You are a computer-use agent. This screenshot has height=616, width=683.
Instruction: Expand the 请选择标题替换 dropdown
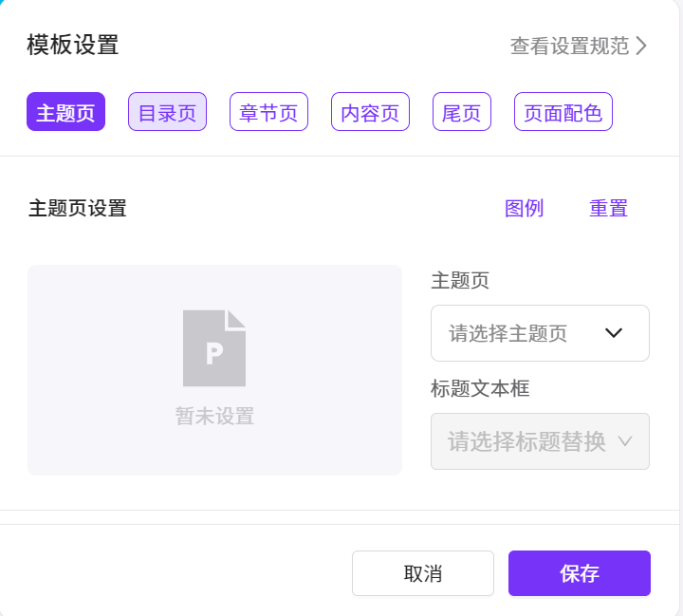click(540, 441)
